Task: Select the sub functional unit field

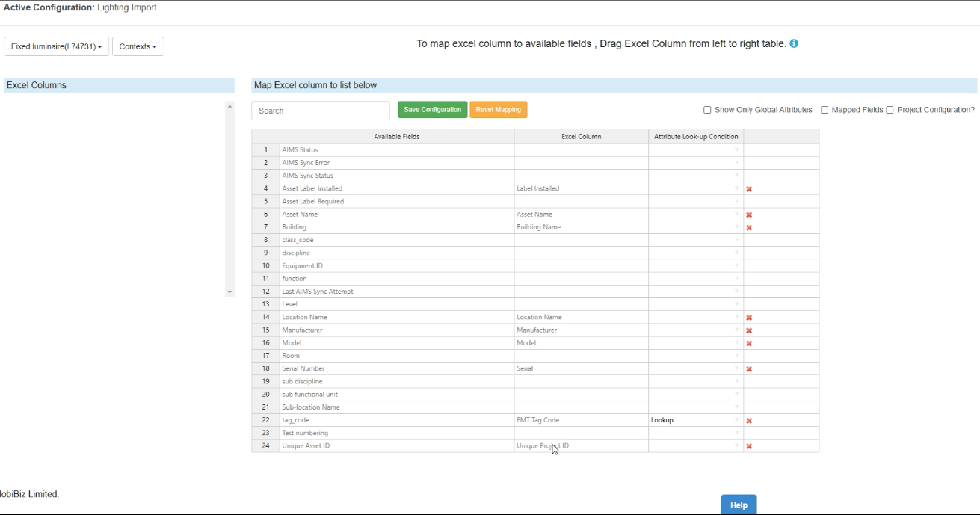Action: (397, 395)
